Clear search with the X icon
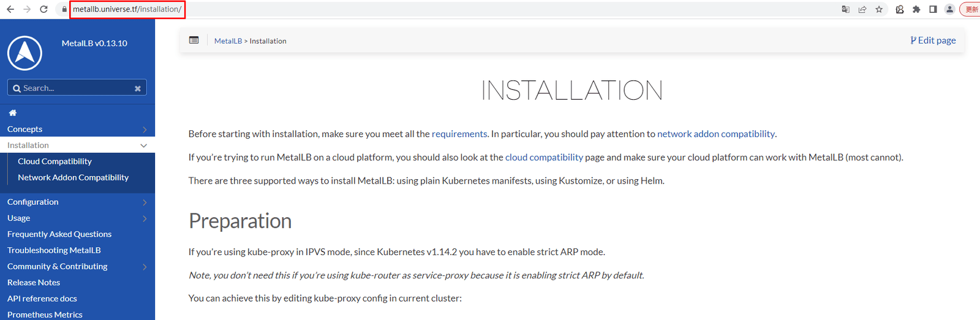 point(138,88)
